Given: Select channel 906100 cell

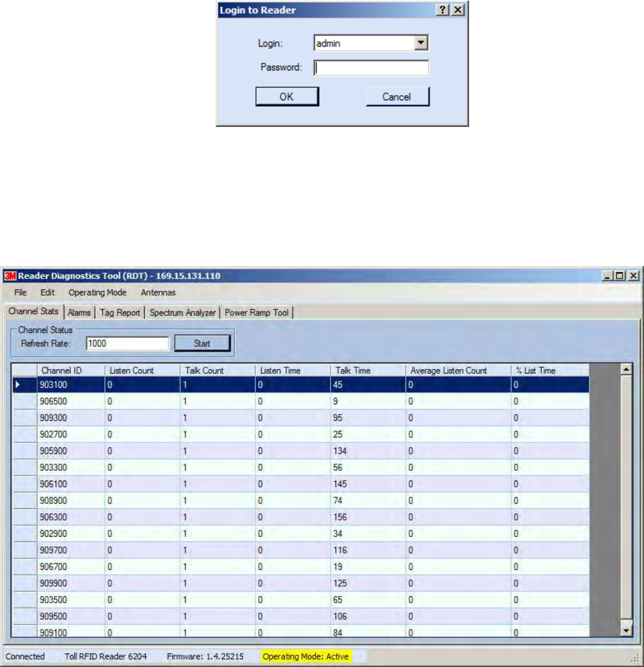Looking at the screenshot, I should [x=71, y=484].
